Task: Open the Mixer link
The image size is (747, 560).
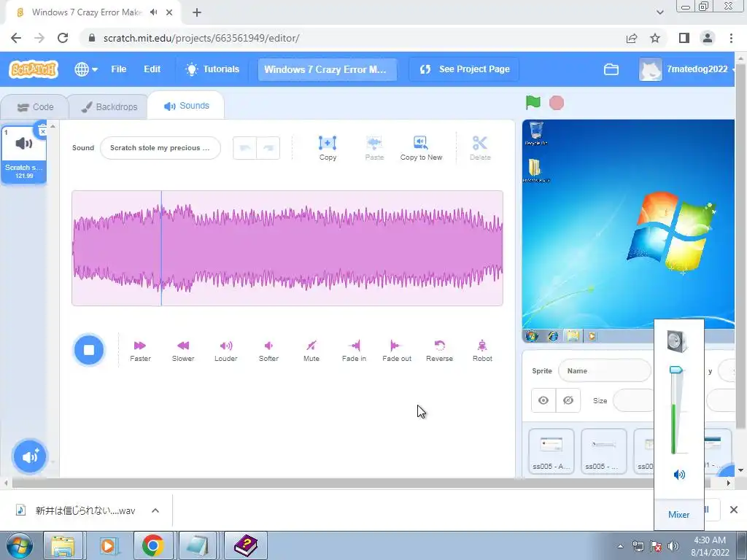Action: (678, 515)
